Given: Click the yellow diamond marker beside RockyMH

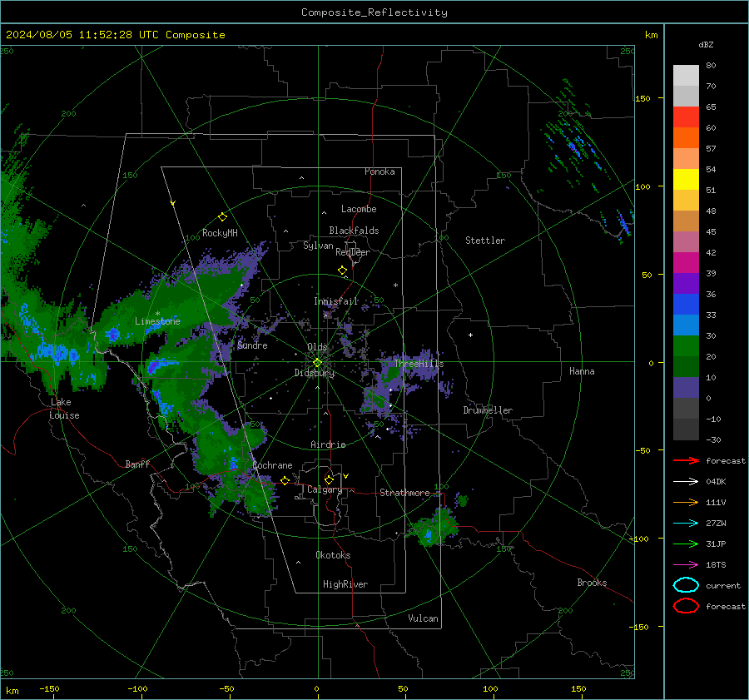Looking at the screenshot, I should pos(222,217).
